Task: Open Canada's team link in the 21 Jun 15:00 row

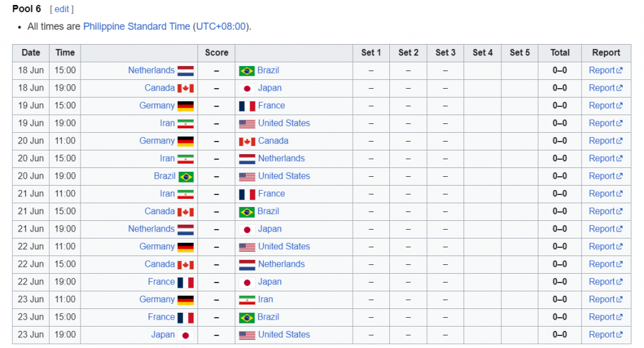Action: pyautogui.click(x=159, y=211)
